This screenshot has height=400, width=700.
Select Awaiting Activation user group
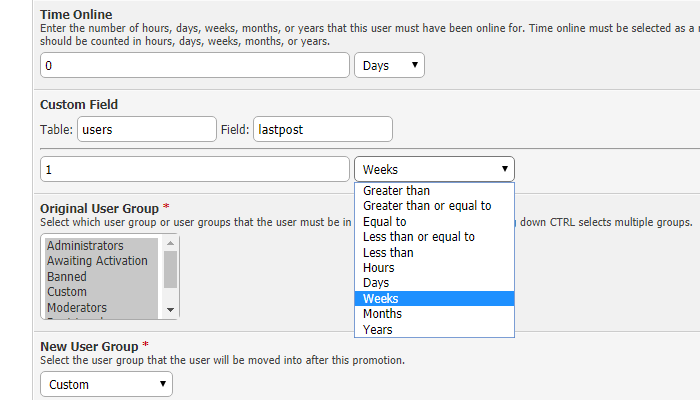97,261
